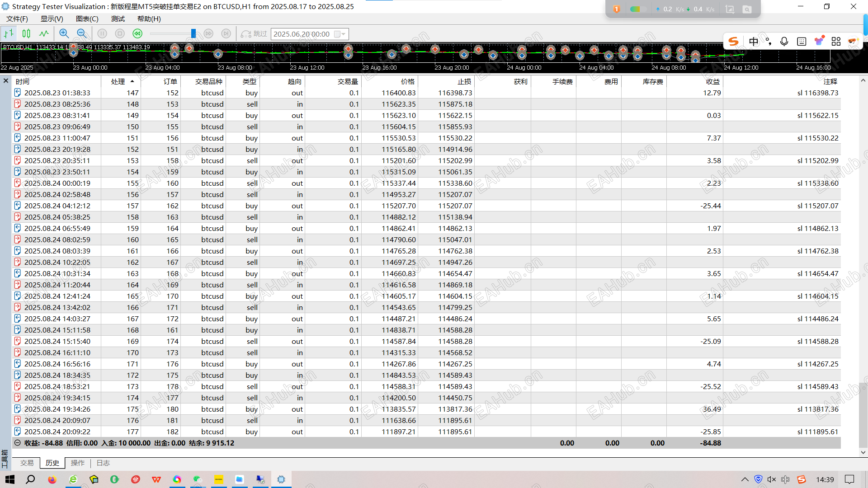The width and height of the screenshot is (868, 488).
Task: Switch to the 交易 tab
Action: [27, 463]
